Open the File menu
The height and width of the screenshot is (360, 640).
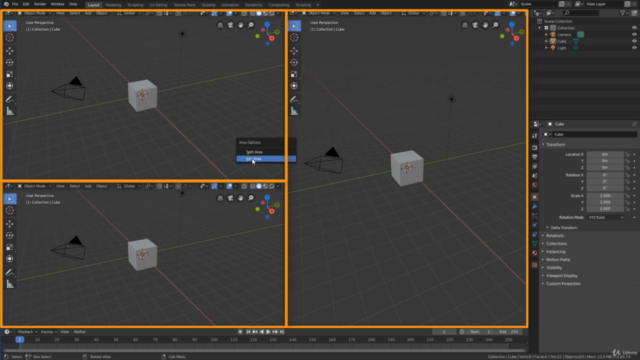(15, 4)
